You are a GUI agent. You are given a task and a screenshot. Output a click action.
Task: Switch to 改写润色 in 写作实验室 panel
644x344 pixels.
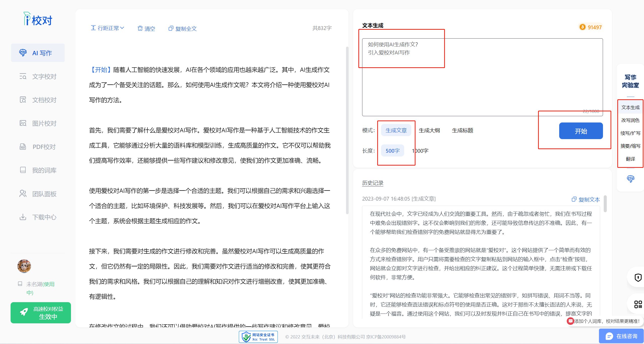tap(630, 120)
